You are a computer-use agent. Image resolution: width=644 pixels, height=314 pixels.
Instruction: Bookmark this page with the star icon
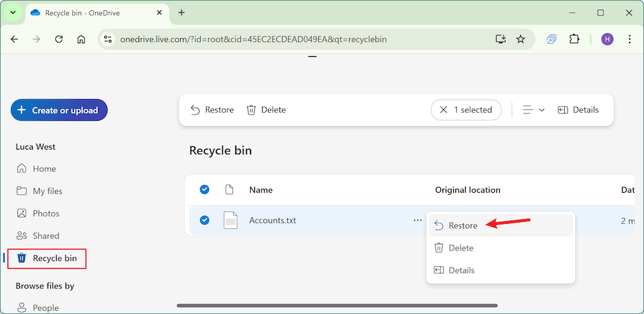[521, 39]
